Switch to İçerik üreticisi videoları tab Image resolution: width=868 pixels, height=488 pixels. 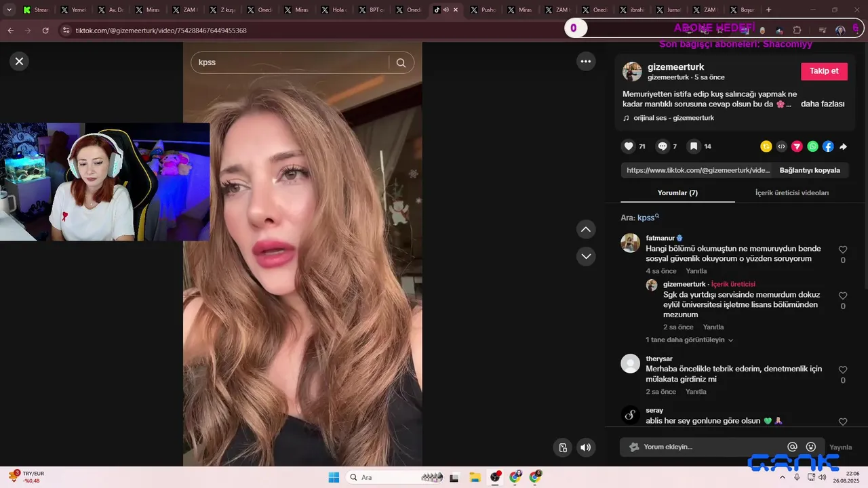pyautogui.click(x=792, y=193)
